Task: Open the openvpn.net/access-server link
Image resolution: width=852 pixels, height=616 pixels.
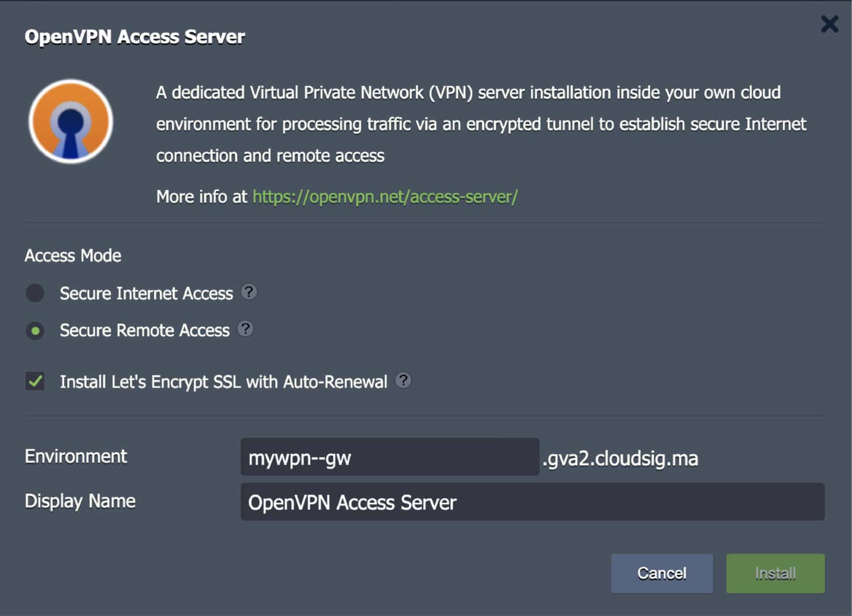Action: [384, 196]
